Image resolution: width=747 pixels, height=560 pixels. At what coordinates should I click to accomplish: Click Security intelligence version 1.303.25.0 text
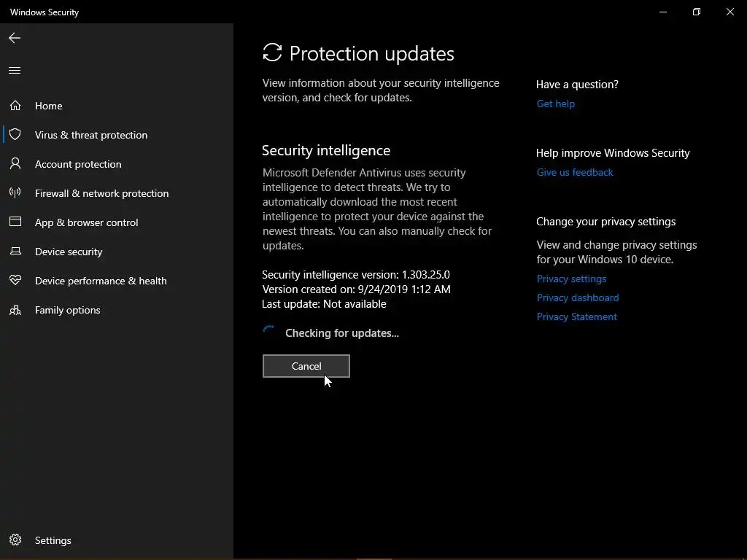coord(356,275)
